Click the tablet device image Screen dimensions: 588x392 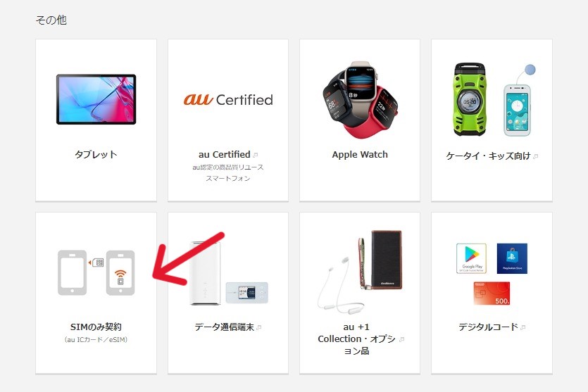[x=96, y=99]
